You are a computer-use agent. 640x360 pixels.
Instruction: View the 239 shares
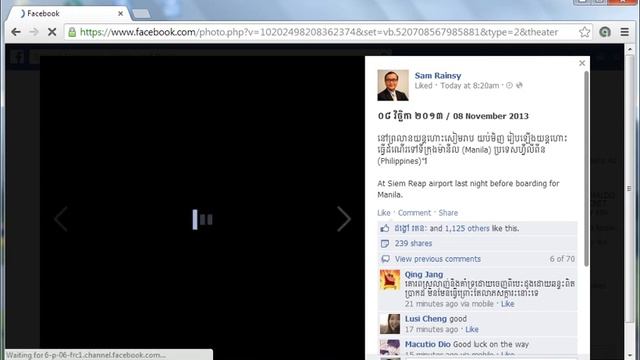[x=413, y=244]
